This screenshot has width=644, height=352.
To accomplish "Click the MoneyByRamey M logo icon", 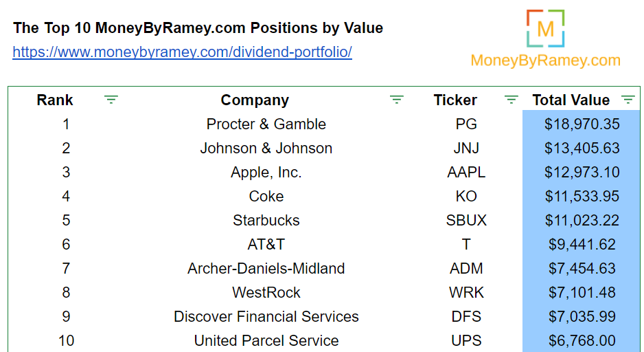I will coord(545,28).
